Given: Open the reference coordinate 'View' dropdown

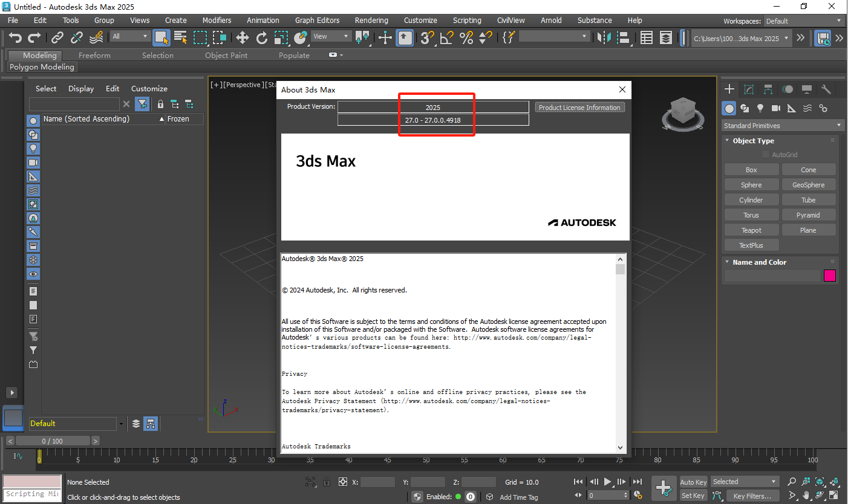Looking at the screenshot, I should [331, 36].
